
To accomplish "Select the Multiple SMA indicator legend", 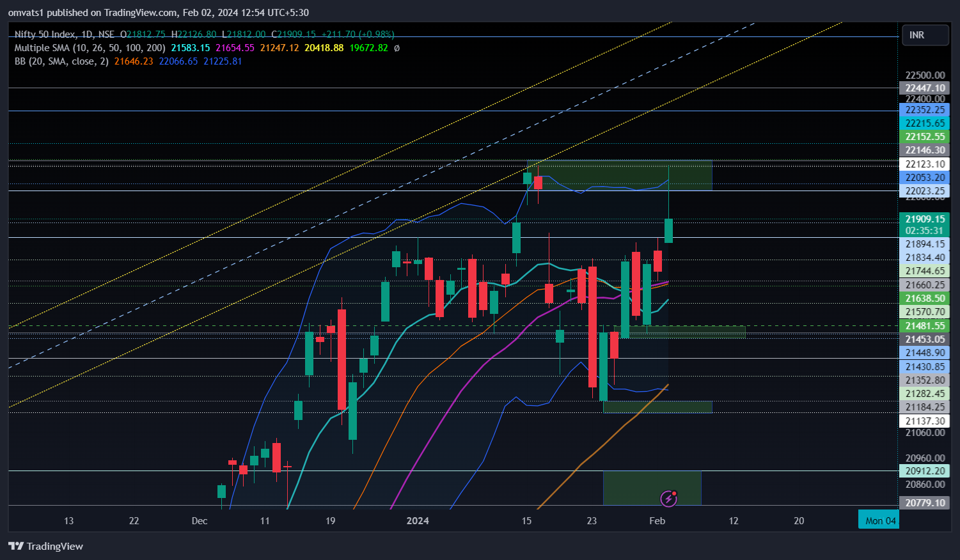I will [90, 48].
